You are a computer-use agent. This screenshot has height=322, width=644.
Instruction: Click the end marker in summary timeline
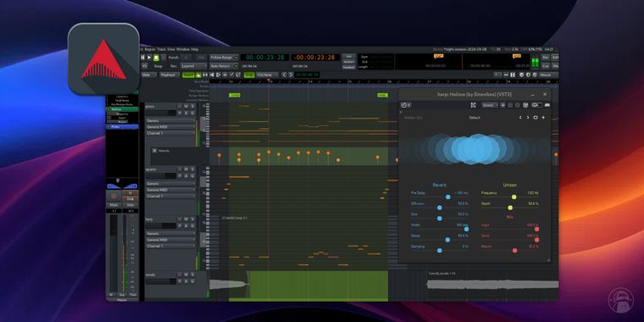tap(517, 56)
